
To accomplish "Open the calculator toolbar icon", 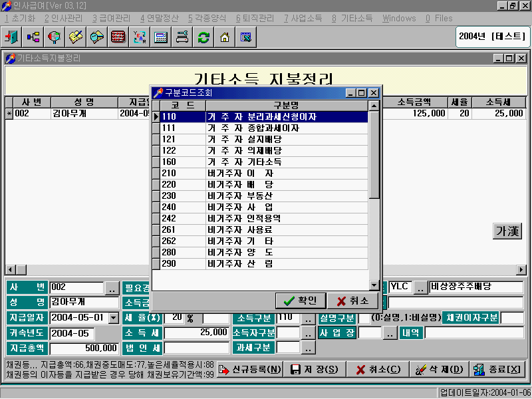I will pyautogui.click(x=161, y=37).
